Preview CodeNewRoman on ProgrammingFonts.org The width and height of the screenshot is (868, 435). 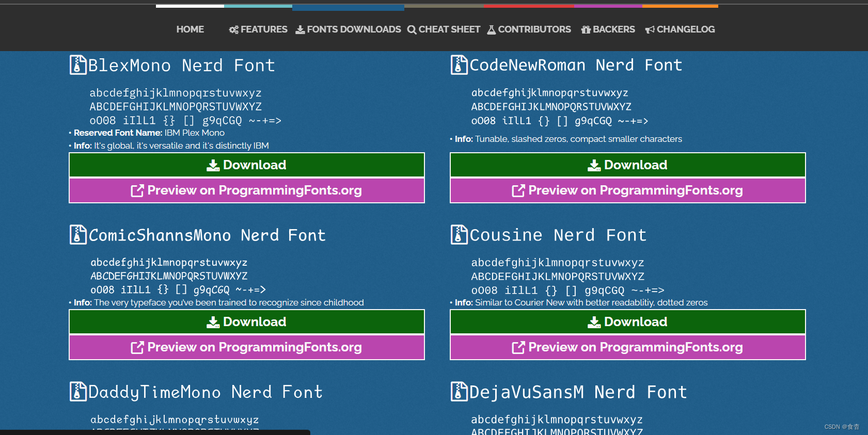pos(628,190)
